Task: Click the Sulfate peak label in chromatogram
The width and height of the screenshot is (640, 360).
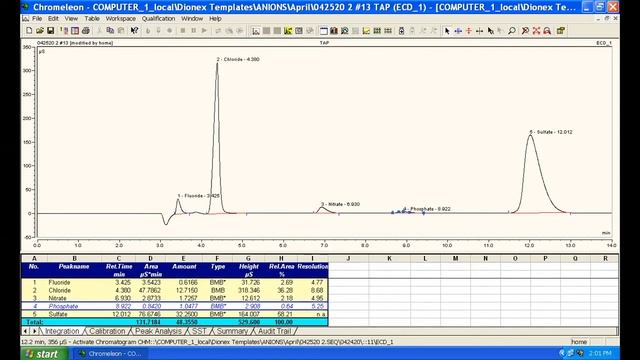Action: tap(551, 132)
